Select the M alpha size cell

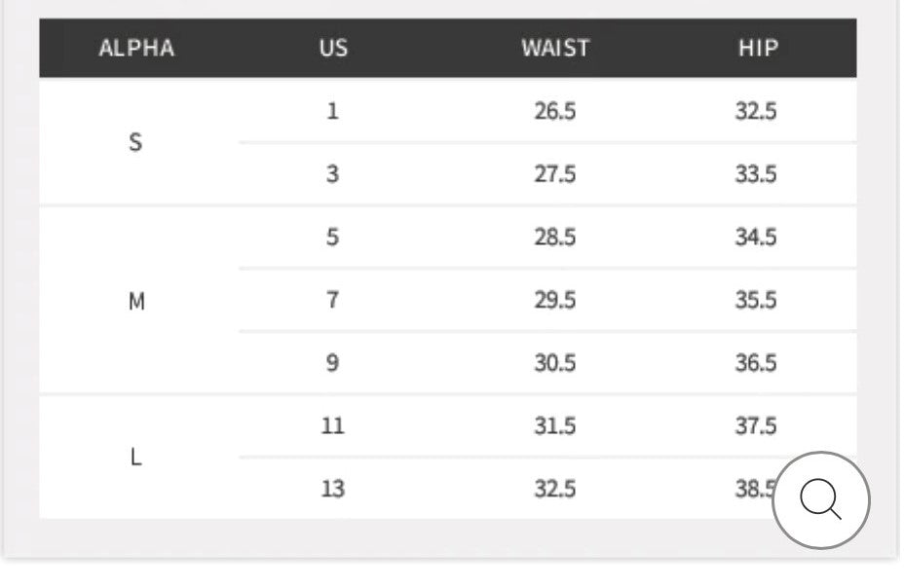[x=136, y=301]
